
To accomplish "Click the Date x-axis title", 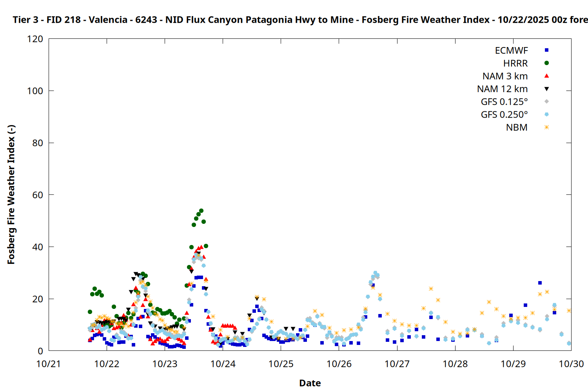I will [x=310, y=383].
